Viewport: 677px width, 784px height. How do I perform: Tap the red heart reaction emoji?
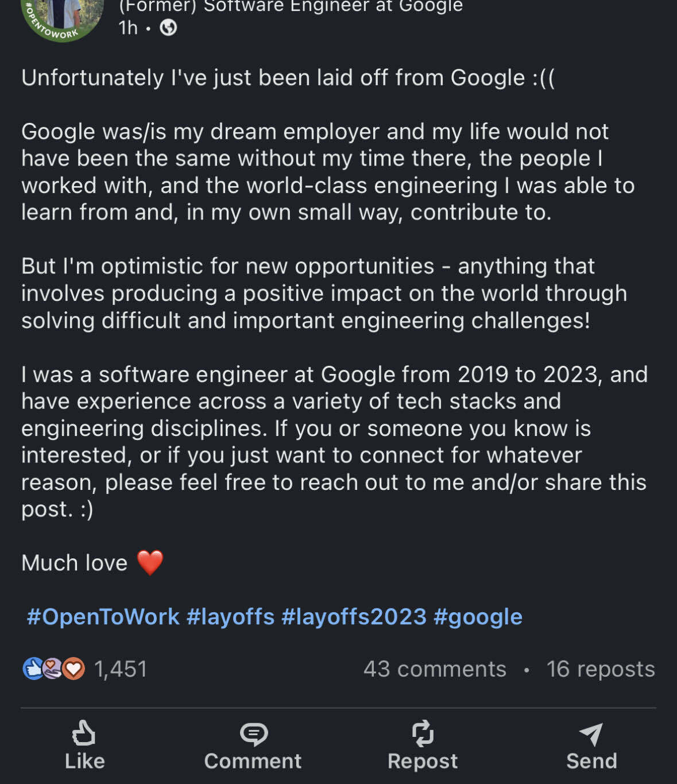coord(73,668)
